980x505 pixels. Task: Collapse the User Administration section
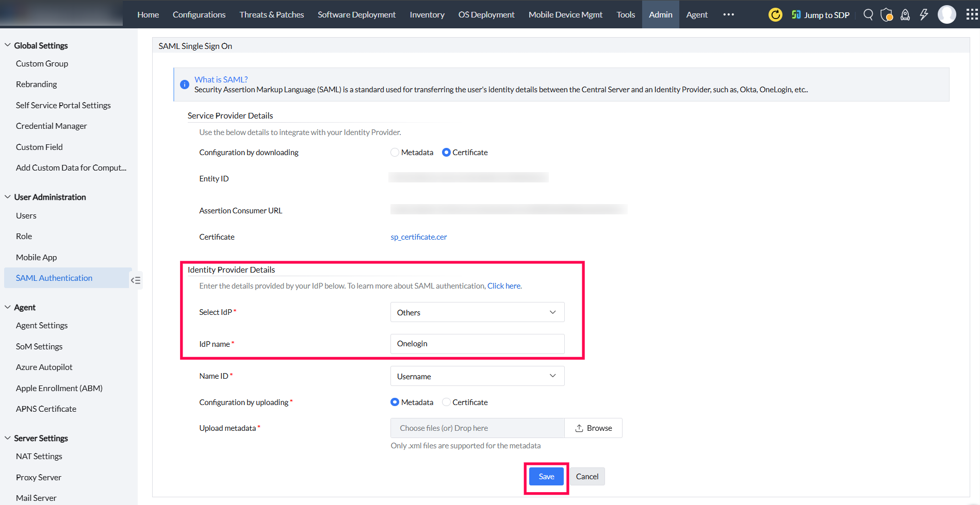8,197
